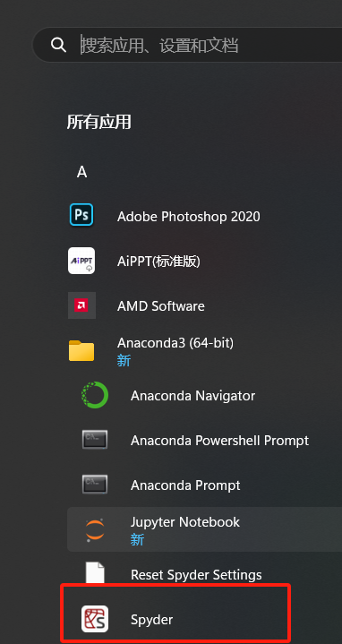
Task: Open the letter A index header
Action: [x=81, y=173]
